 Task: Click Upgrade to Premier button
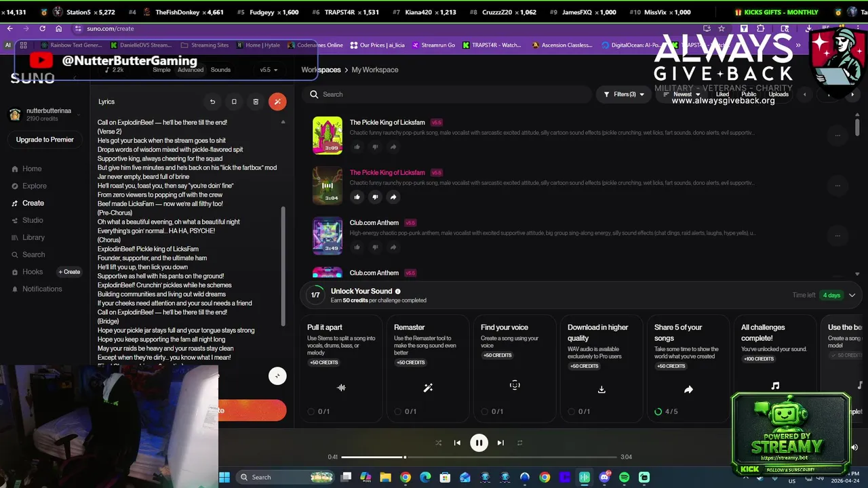(x=45, y=140)
